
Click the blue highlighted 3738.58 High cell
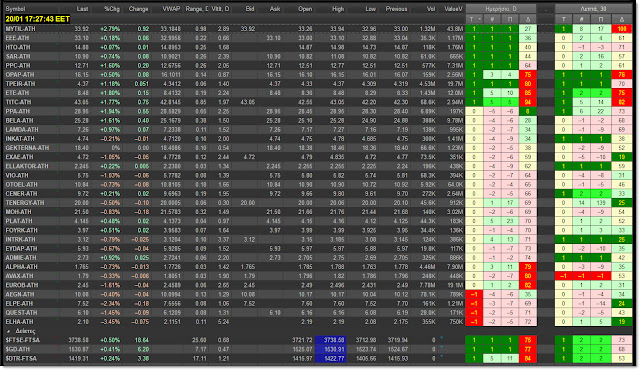(x=331, y=340)
